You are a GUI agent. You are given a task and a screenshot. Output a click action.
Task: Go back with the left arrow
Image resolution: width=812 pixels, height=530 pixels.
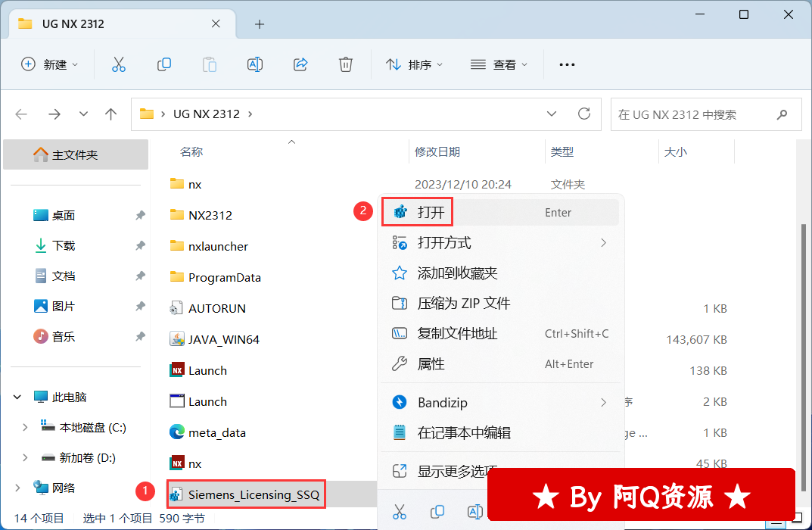21,114
